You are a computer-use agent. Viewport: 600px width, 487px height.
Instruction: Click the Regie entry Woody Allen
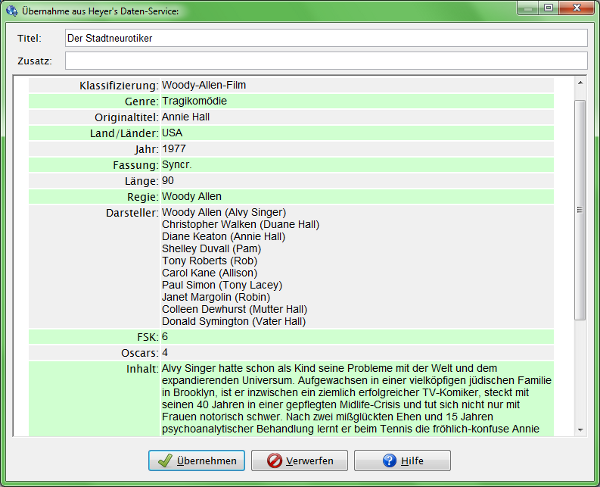[x=191, y=197]
